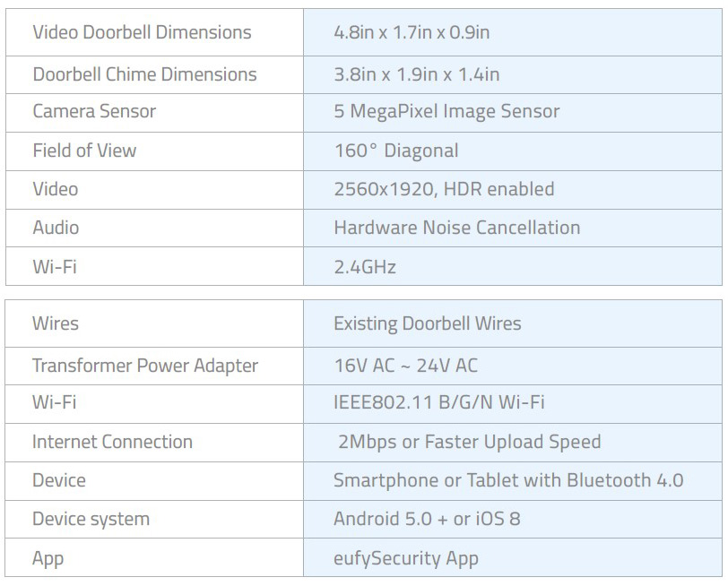Select Android 5.0 + or iOS 8 value
The image size is (728, 586).
pos(427,519)
